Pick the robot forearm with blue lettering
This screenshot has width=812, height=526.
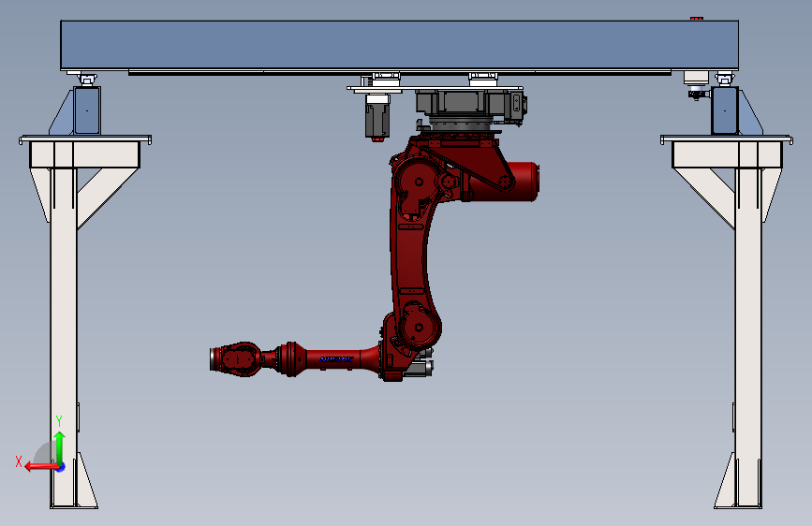(x=336, y=358)
